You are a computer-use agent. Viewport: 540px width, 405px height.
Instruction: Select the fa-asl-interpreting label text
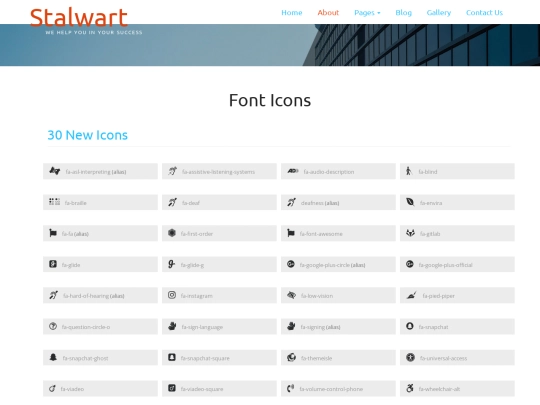[x=88, y=172]
